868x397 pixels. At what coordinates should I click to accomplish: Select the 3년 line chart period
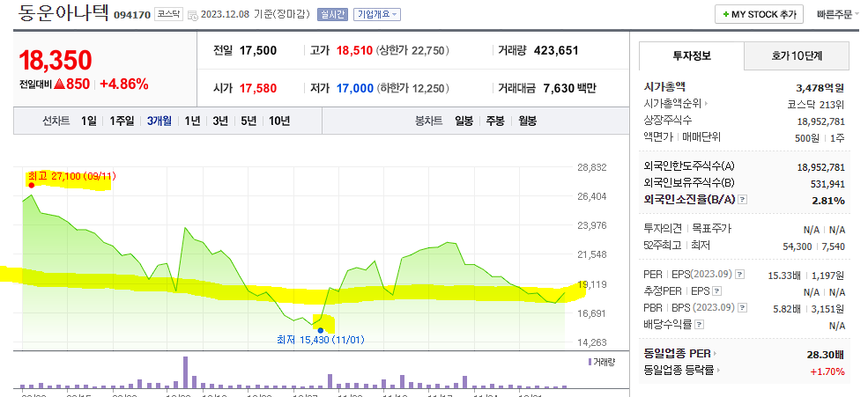(x=220, y=121)
